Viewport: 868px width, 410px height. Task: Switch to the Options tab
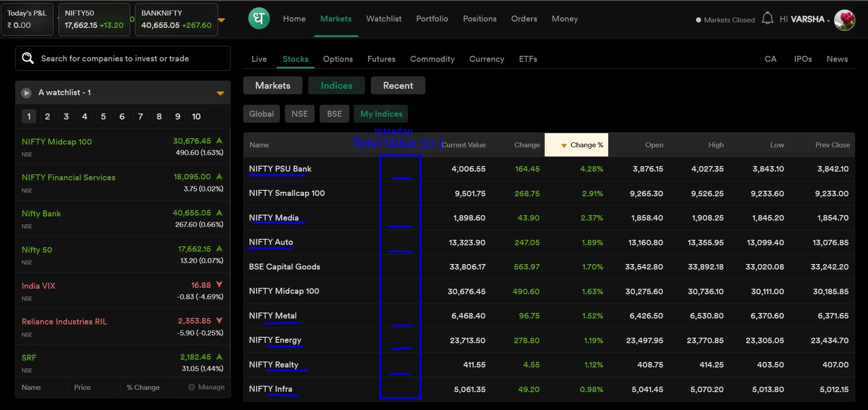pos(338,59)
